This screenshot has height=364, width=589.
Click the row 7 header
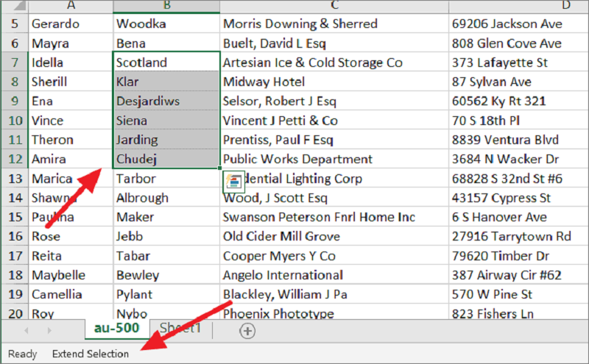[x=15, y=63]
